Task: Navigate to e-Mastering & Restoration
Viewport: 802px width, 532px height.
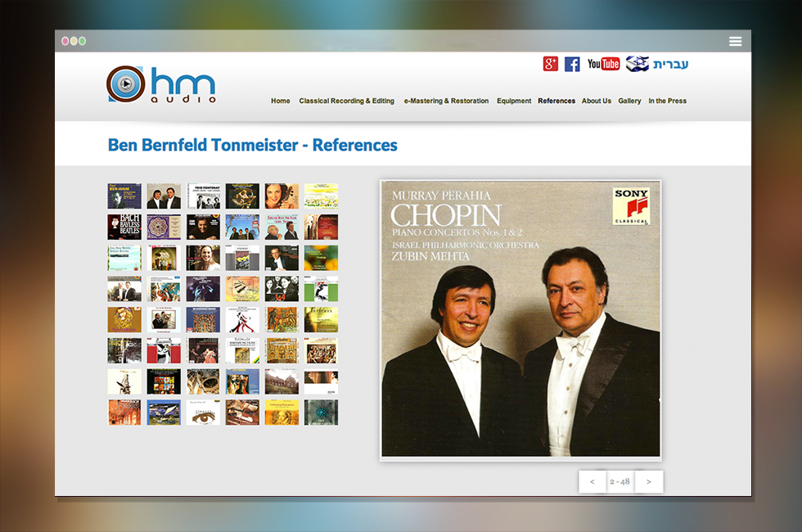Action: (x=446, y=101)
